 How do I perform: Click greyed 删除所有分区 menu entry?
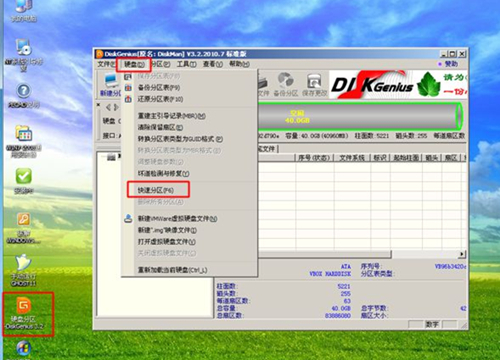pos(190,202)
